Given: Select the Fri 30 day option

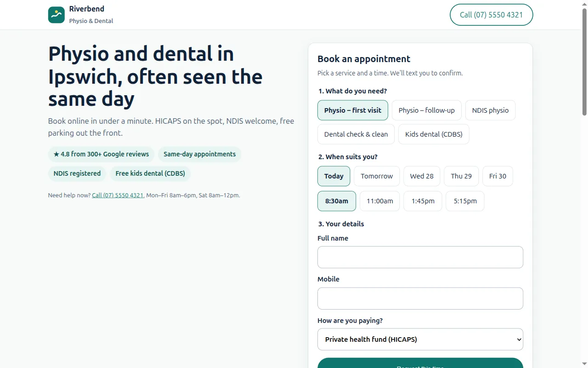Looking at the screenshot, I should 498,176.
